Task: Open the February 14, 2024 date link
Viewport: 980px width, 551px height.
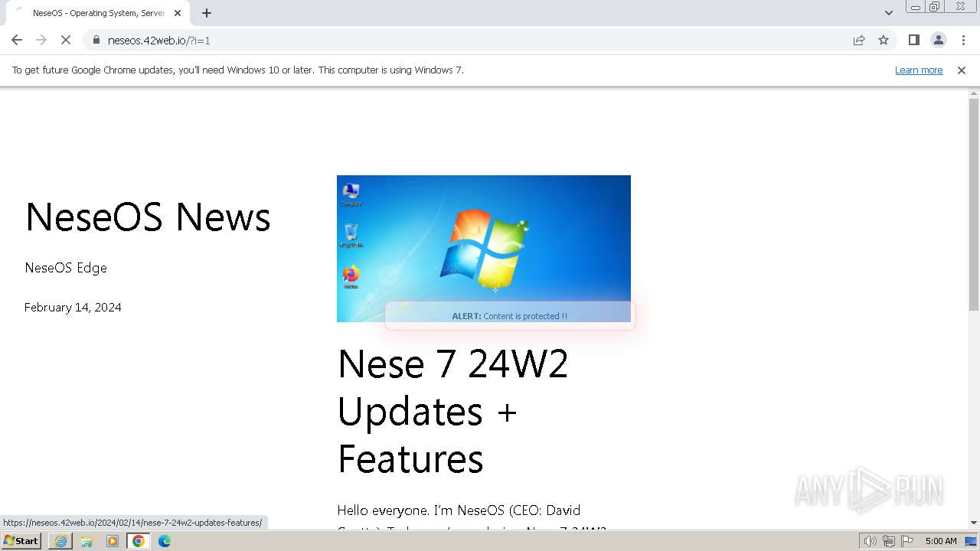Action: tap(73, 308)
